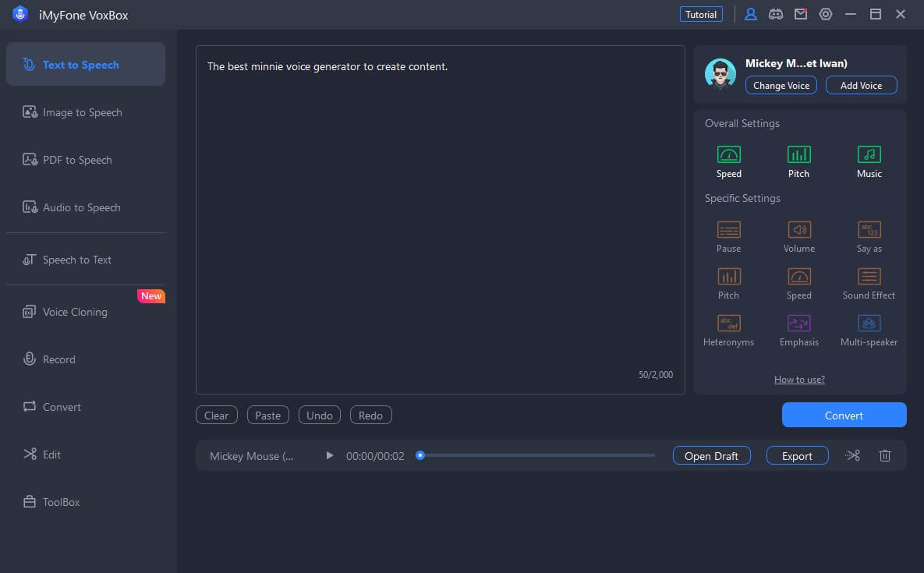
Task: Click the Mickey Mouse voice avatar
Action: click(x=720, y=73)
